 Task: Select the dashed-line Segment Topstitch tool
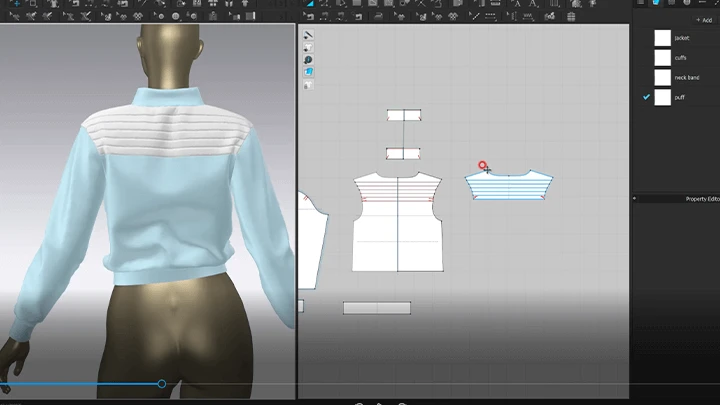coord(490,17)
